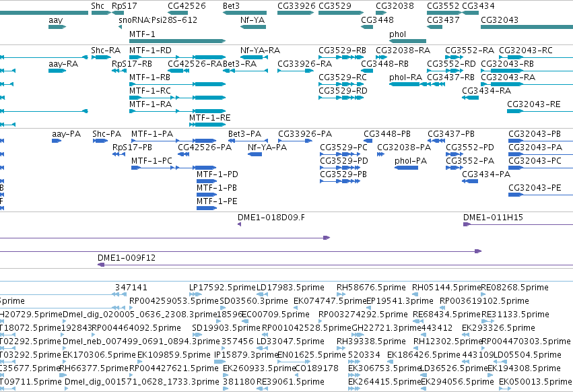Click protein CG33926-PA
This screenshot has width=573, height=392.
tap(296, 141)
